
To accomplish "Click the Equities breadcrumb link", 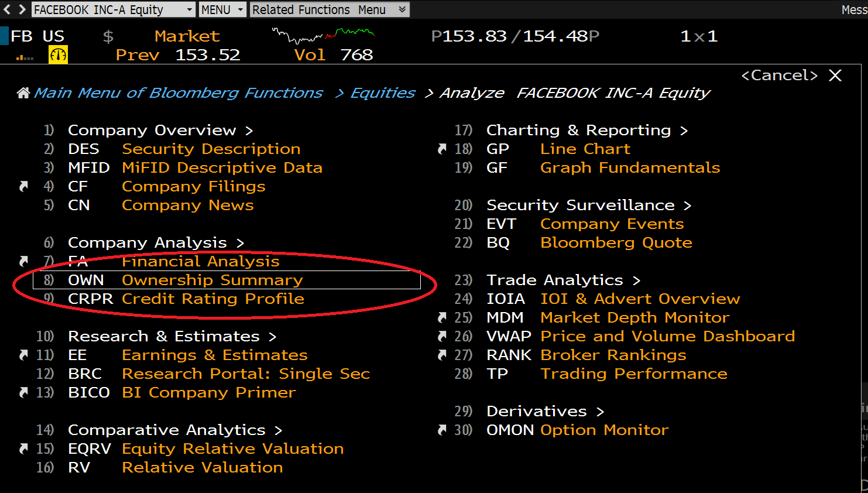I will point(382,93).
